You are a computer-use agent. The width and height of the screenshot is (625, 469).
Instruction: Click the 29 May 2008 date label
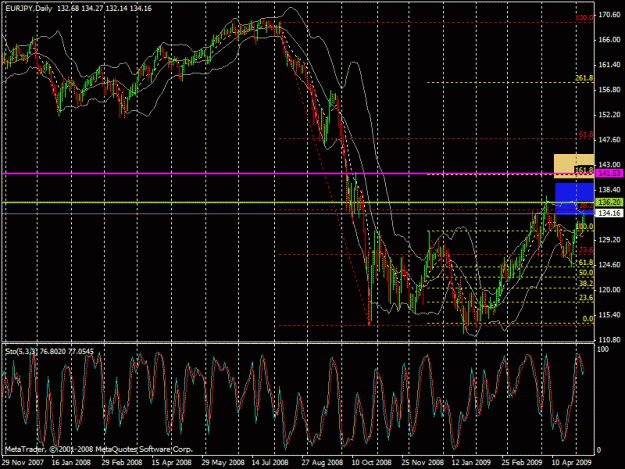222,463
